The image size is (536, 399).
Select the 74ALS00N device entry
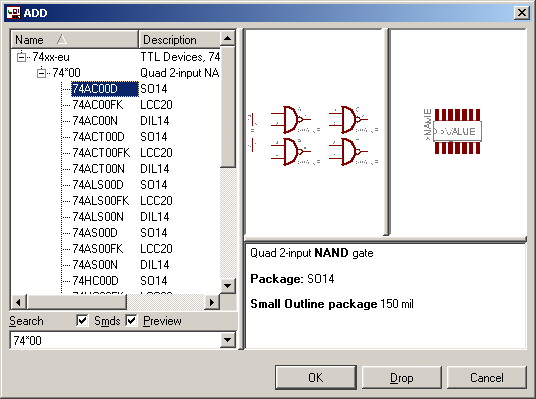pyautogui.click(x=98, y=217)
